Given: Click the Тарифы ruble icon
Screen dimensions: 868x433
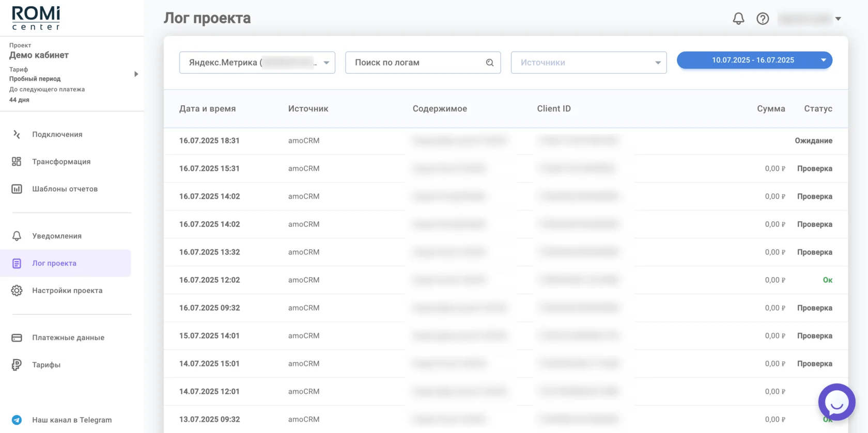Looking at the screenshot, I should click(17, 365).
